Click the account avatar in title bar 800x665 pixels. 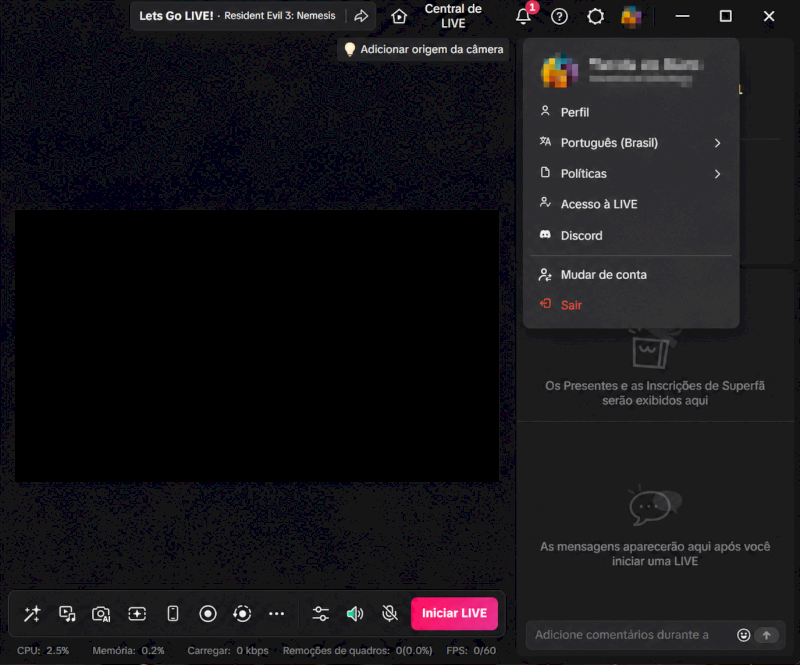(x=631, y=16)
